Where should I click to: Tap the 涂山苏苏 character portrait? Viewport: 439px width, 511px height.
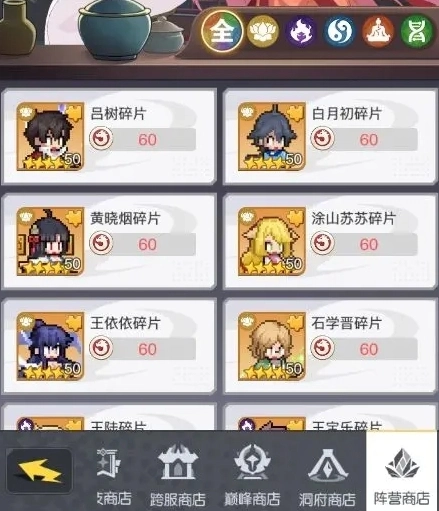click(272, 241)
